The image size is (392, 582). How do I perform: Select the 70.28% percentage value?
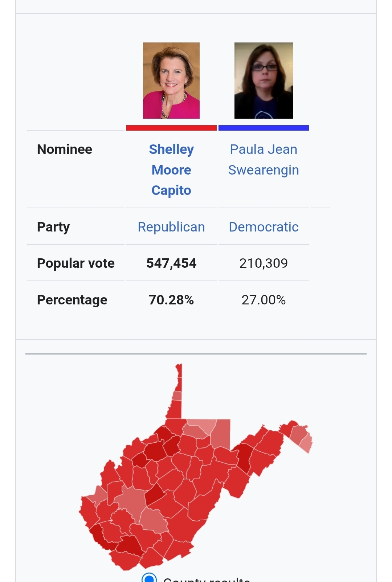[x=171, y=300]
